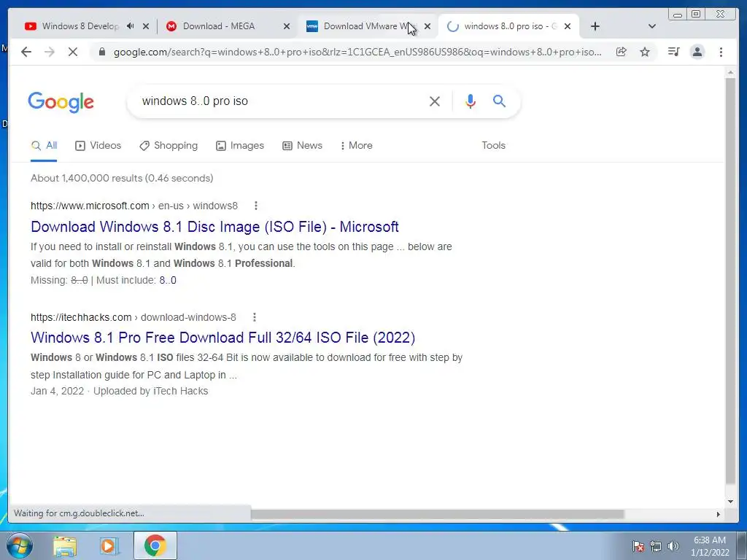Close the windows 8..0 pro iso tab

[568, 27]
